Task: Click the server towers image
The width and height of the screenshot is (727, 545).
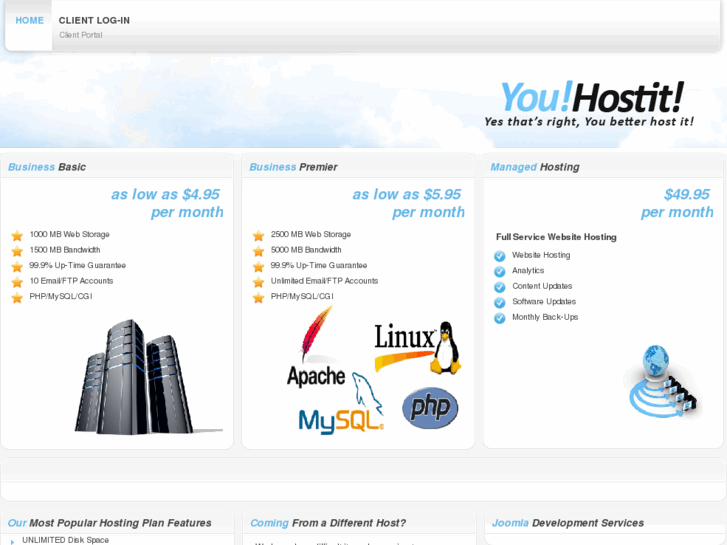Action: pos(148,377)
